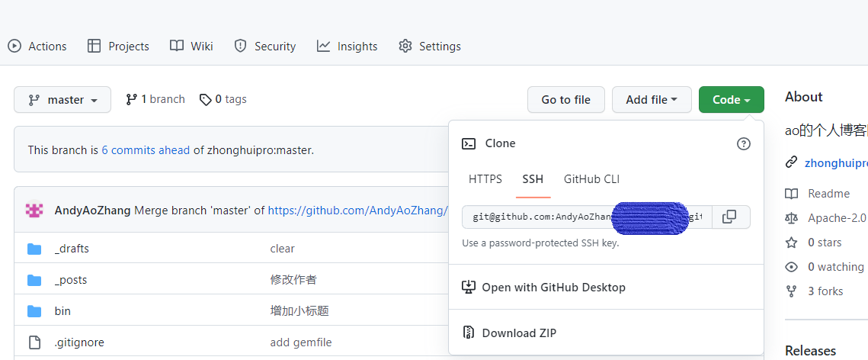
Task: Click the AndyAoZhang avatar image
Action: (x=34, y=210)
